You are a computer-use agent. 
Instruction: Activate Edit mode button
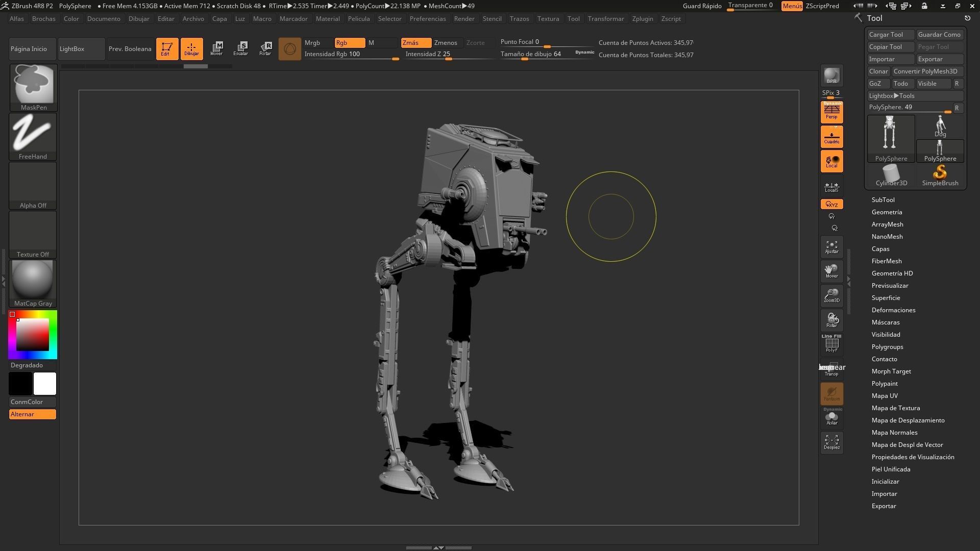167,49
